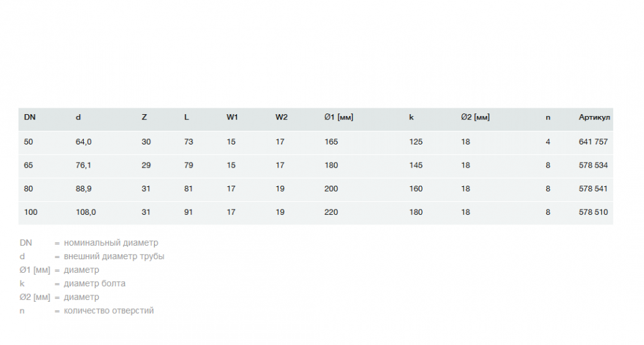Click the outer diameter value 64,0

tap(84, 142)
